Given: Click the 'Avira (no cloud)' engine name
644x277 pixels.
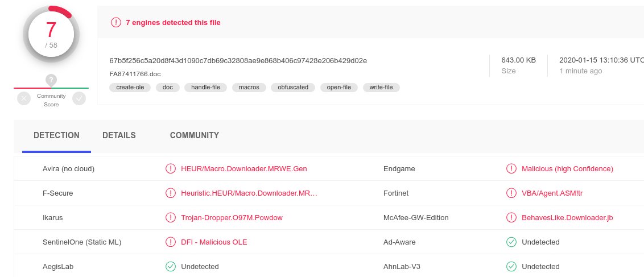Looking at the screenshot, I should coord(69,169).
